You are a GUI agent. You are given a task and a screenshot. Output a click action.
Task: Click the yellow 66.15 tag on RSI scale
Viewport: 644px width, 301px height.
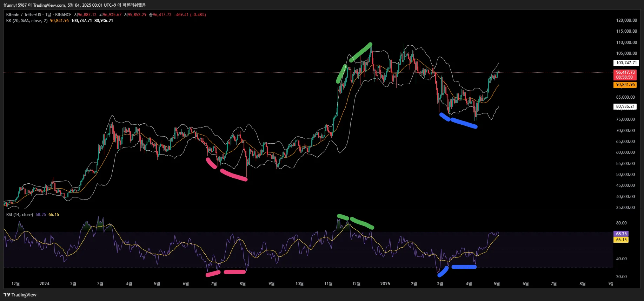621,240
